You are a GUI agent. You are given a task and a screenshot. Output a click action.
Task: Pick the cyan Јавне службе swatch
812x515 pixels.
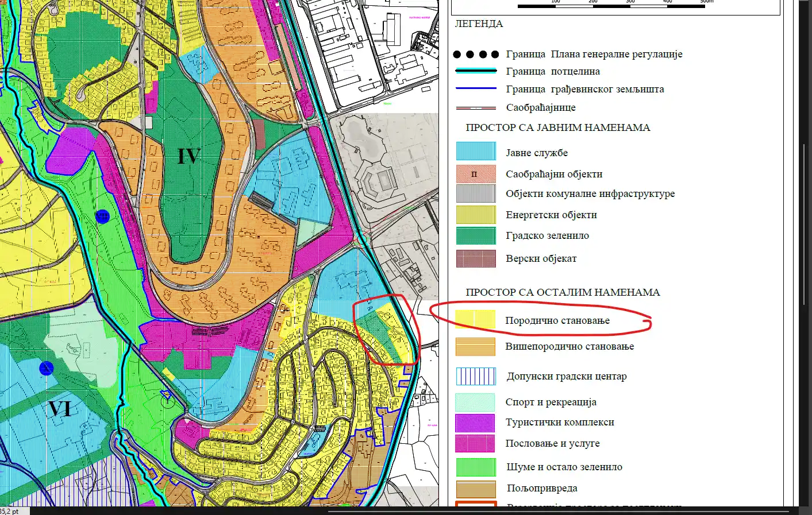coord(476,151)
